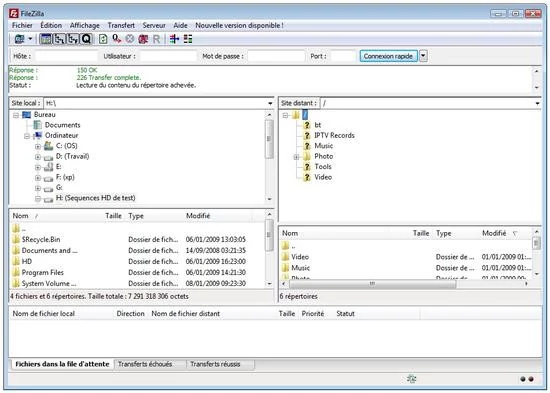The height and width of the screenshot is (393, 550).
Task: Open the Site local path dropdown
Action: [x=270, y=103]
